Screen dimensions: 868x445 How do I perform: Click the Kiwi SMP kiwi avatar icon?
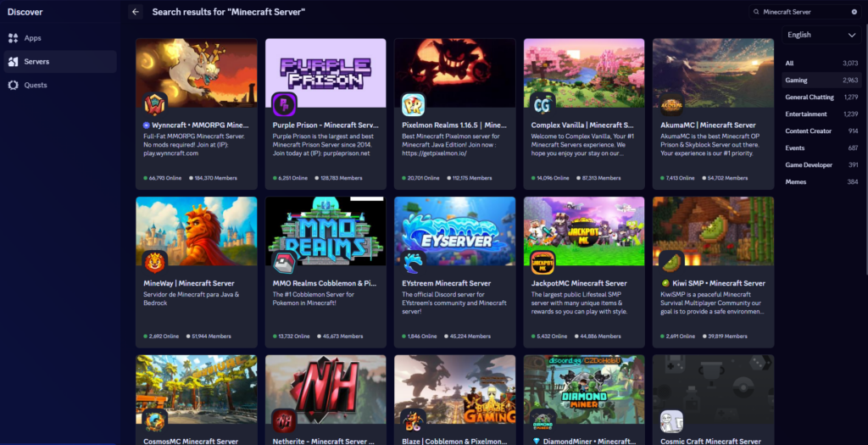671,263
